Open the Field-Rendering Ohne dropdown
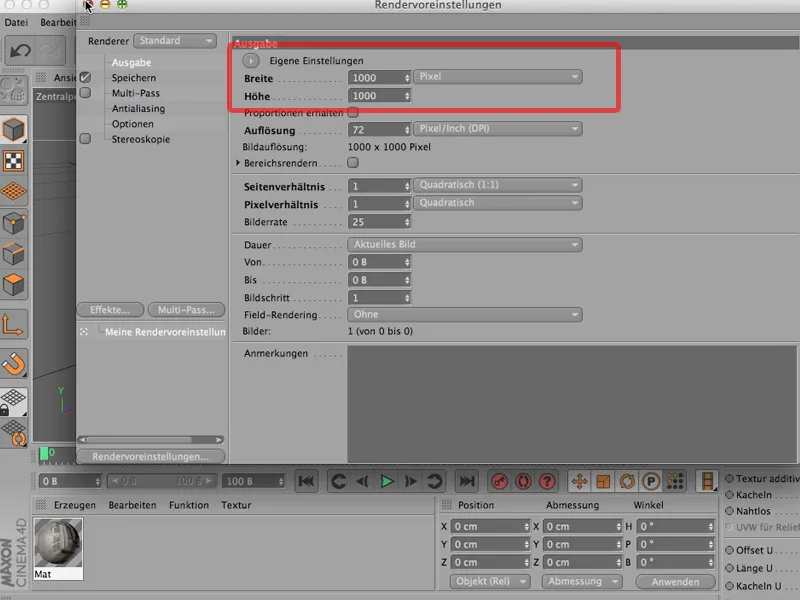Screen dimensions: 800x600 [x=465, y=315]
